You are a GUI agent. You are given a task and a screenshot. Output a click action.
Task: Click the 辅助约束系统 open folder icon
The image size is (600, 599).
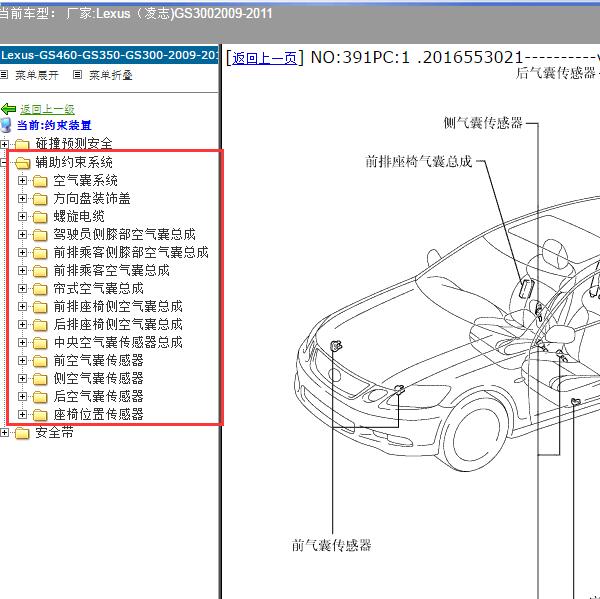click(23, 163)
